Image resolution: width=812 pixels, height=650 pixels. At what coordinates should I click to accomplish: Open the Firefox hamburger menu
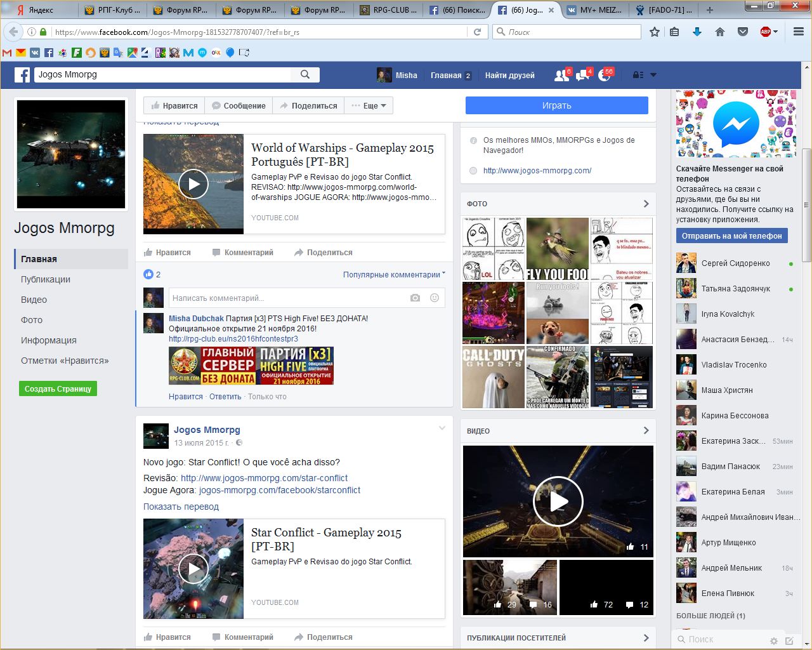(x=799, y=32)
